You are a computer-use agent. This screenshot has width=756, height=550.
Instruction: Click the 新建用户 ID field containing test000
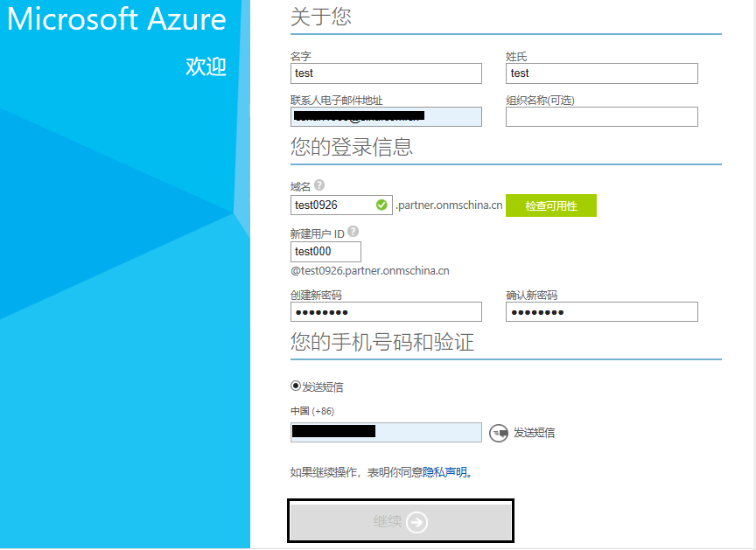pos(325,252)
